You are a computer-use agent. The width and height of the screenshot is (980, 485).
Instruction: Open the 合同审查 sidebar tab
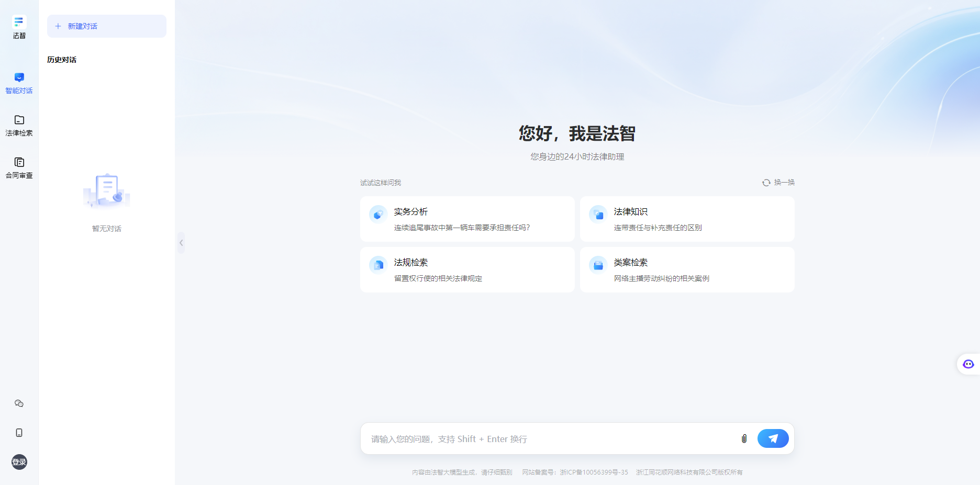[19, 168]
